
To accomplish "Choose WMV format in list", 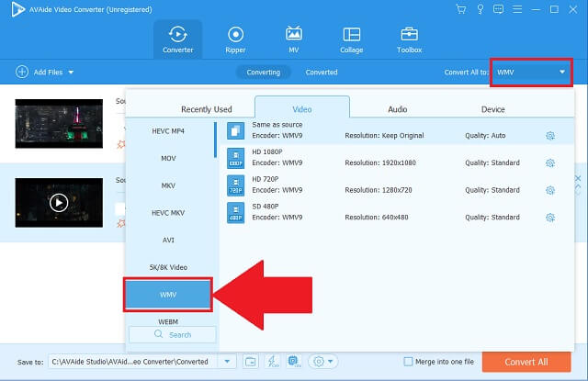I will [x=168, y=295].
